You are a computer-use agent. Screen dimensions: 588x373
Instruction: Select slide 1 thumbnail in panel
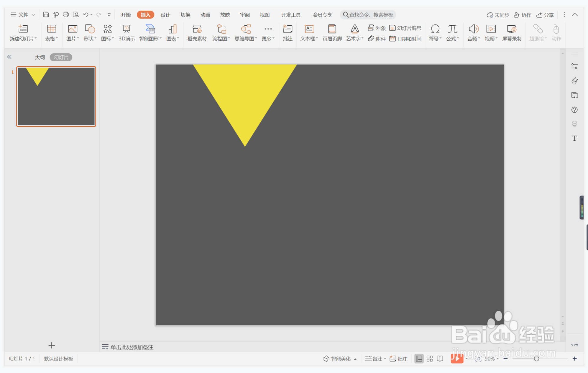coord(56,96)
